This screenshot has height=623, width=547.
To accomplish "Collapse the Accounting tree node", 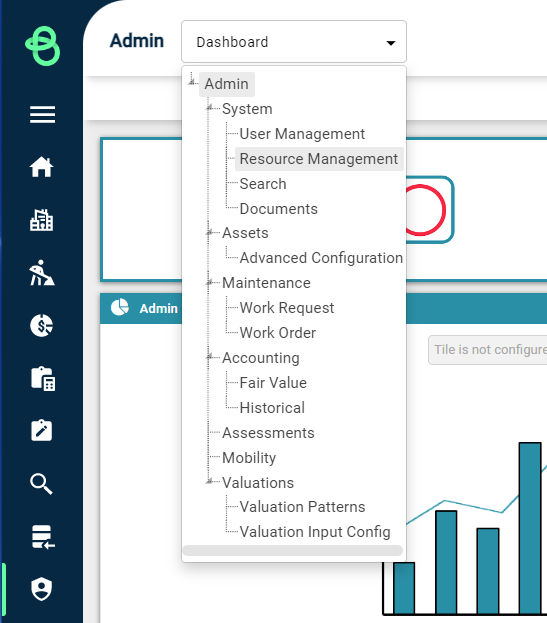I will [x=209, y=357].
